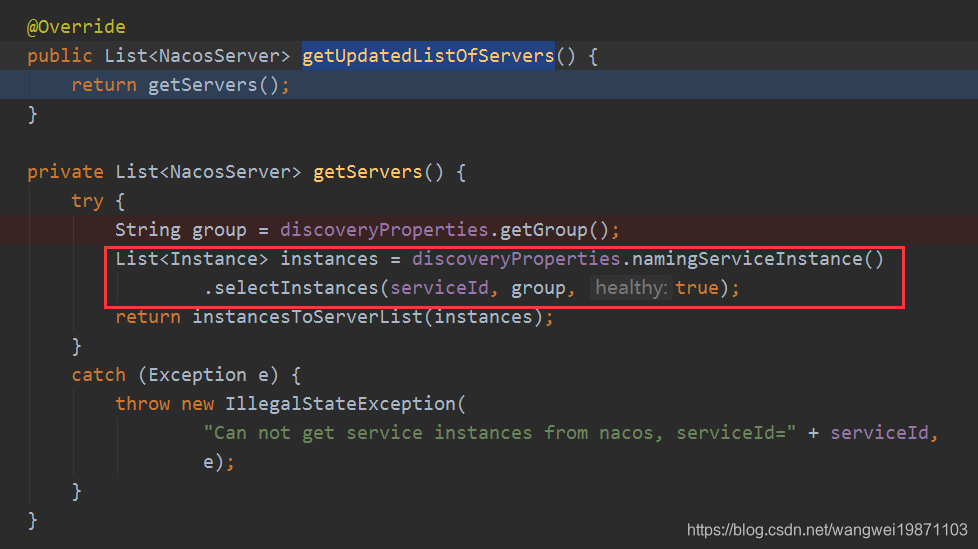
Task: Click the namingServiceInstance() call
Action: tap(758, 259)
